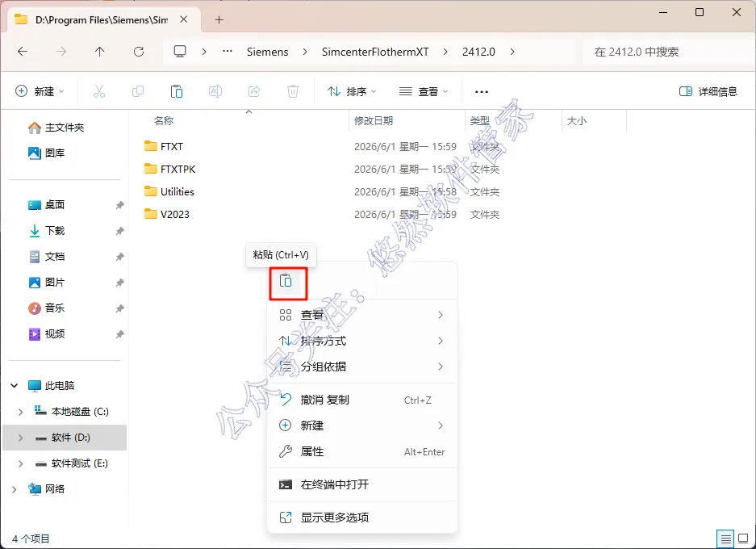The width and height of the screenshot is (756, 549).
Task: Click the toolbar Share icon
Action: (254, 91)
